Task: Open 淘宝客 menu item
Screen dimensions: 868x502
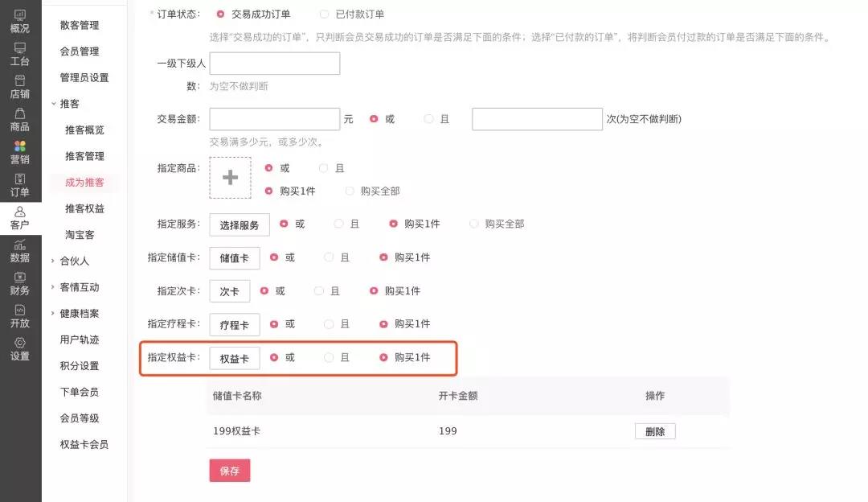Action: click(x=80, y=234)
